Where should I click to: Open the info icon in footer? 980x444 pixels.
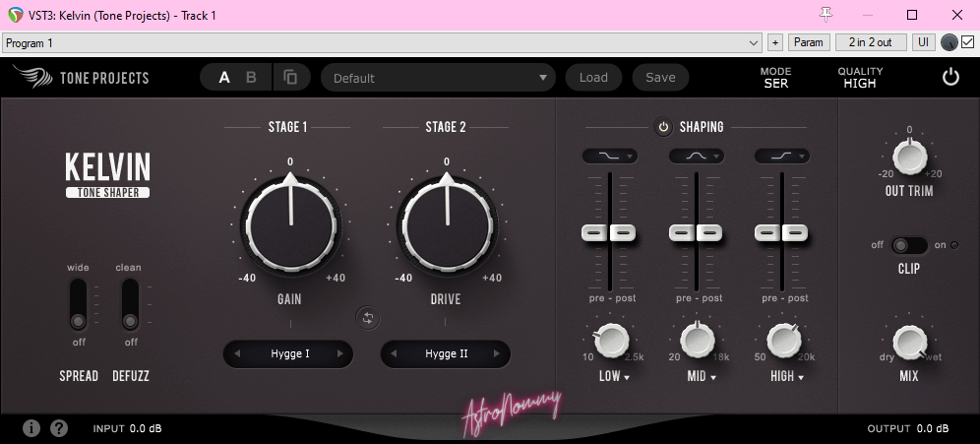pyautogui.click(x=31, y=428)
